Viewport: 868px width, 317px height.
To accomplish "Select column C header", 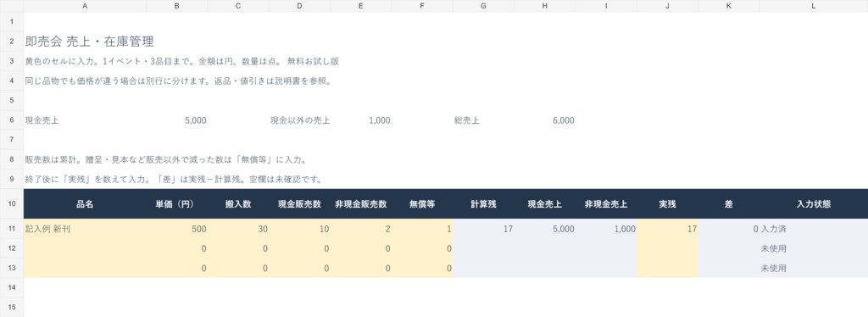I will (x=238, y=6).
